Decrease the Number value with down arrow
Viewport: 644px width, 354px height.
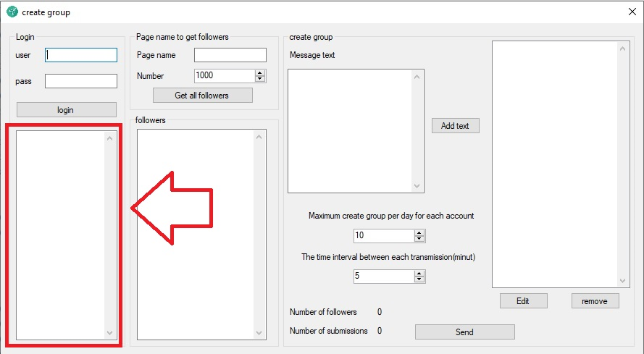pos(261,79)
